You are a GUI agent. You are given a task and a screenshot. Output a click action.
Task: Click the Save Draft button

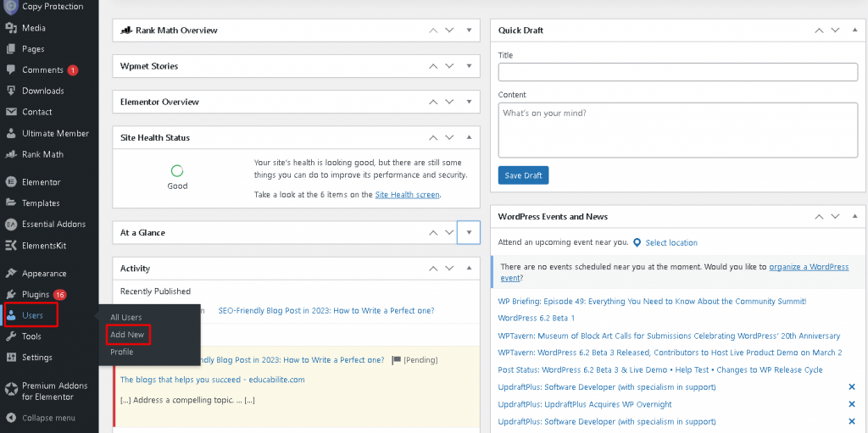pos(523,175)
